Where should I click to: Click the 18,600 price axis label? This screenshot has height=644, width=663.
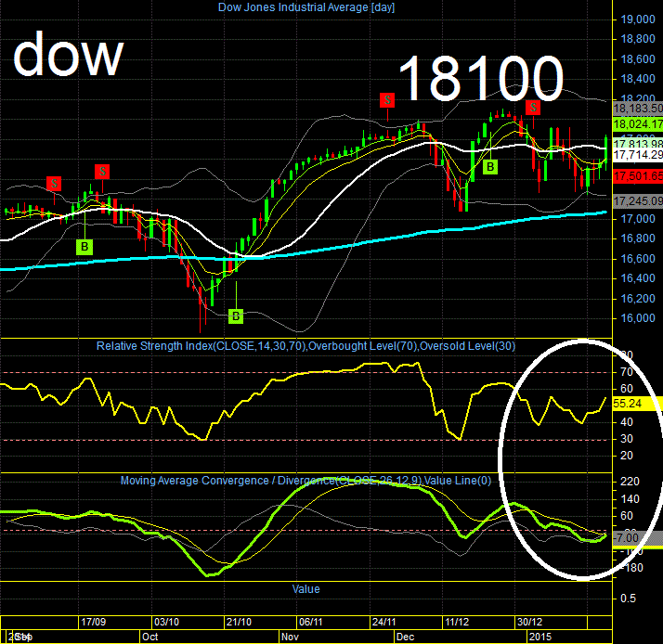[638, 59]
